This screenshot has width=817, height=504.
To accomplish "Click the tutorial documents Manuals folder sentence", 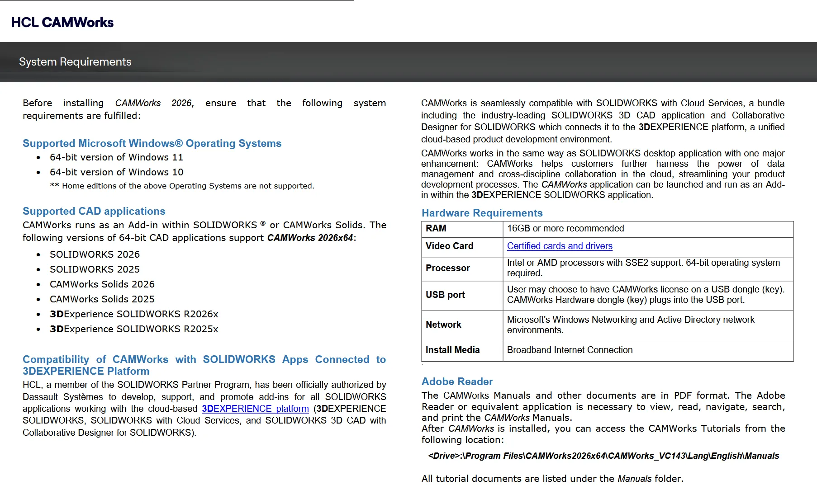I will point(552,479).
